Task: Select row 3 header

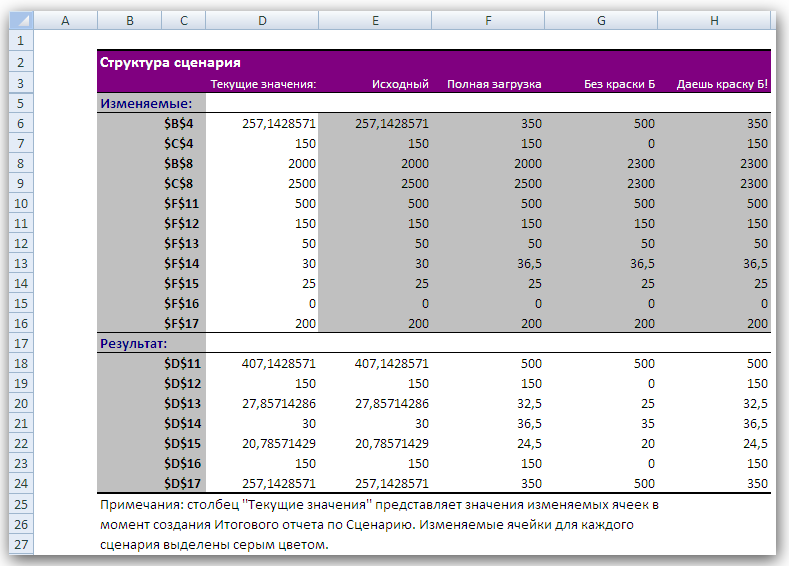Action: (x=21, y=83)
